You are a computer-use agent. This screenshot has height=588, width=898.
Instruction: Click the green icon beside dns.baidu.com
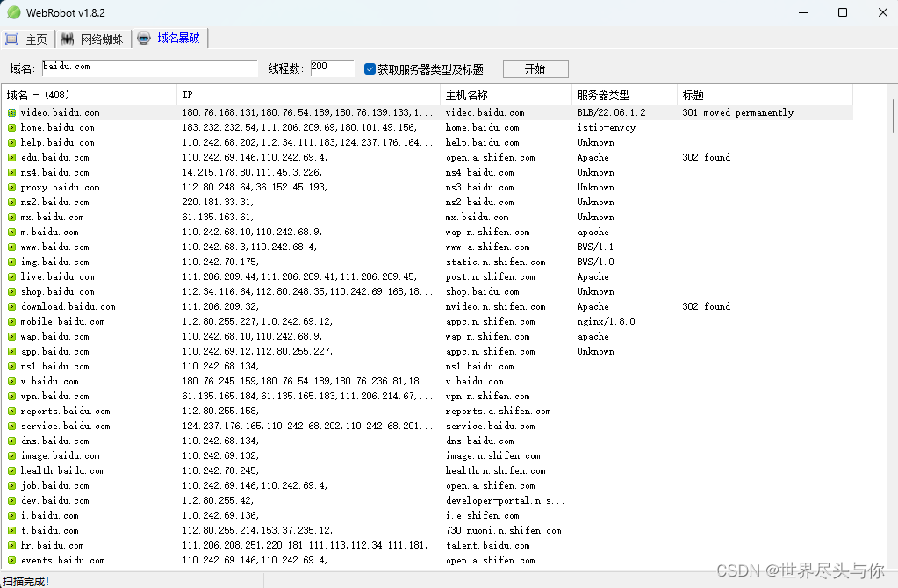point(11,441)
